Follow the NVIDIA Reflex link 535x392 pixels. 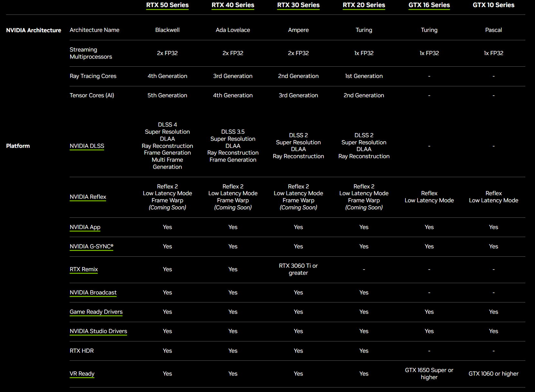[x=88, y=197]
